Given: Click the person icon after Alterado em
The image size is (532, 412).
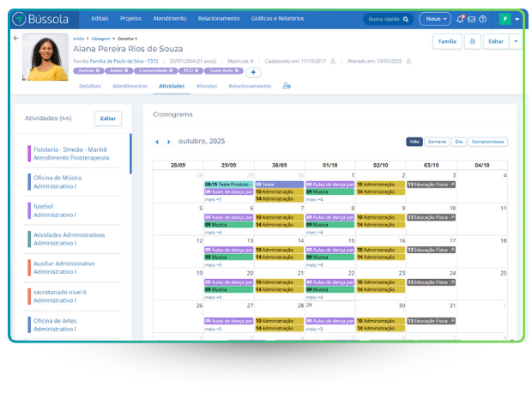Looking at the screenshot, I should (x=408, y=61).
